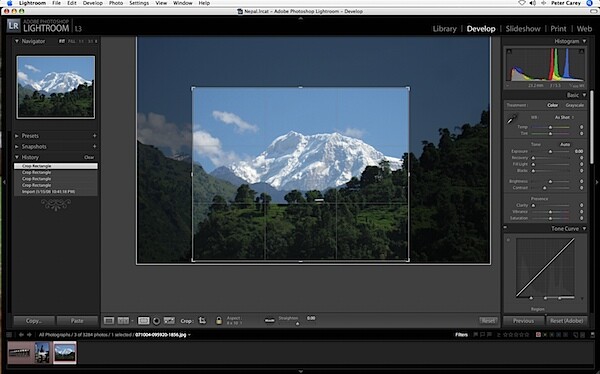The width and height of the screenshot is (600, 374).
Task: Collapse the Histogram panel
Action: 584,41
